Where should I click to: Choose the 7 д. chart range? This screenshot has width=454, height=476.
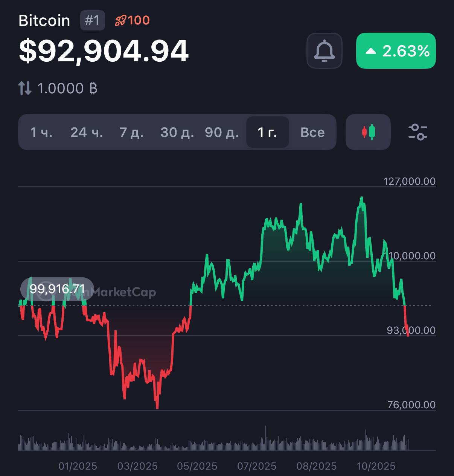click(131, 132)
